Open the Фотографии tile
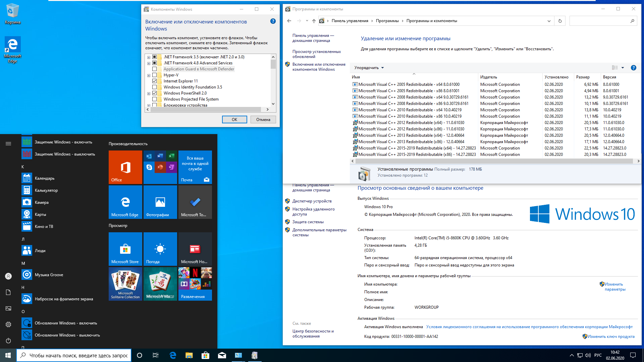The image size is (644, 362). [x=160, y=202]
